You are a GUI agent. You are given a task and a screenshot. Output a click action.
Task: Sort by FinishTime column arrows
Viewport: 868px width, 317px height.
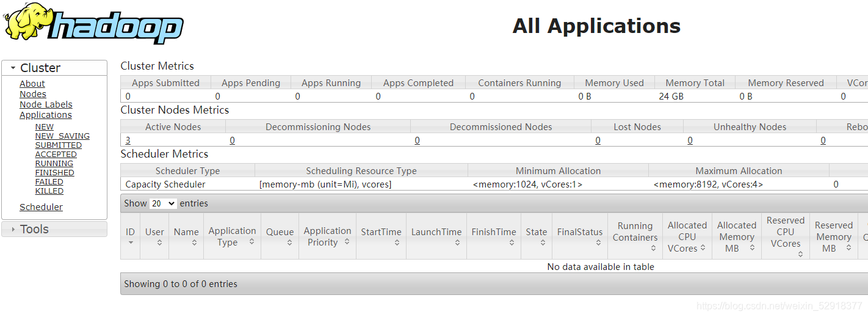click(x=512, y=242)
